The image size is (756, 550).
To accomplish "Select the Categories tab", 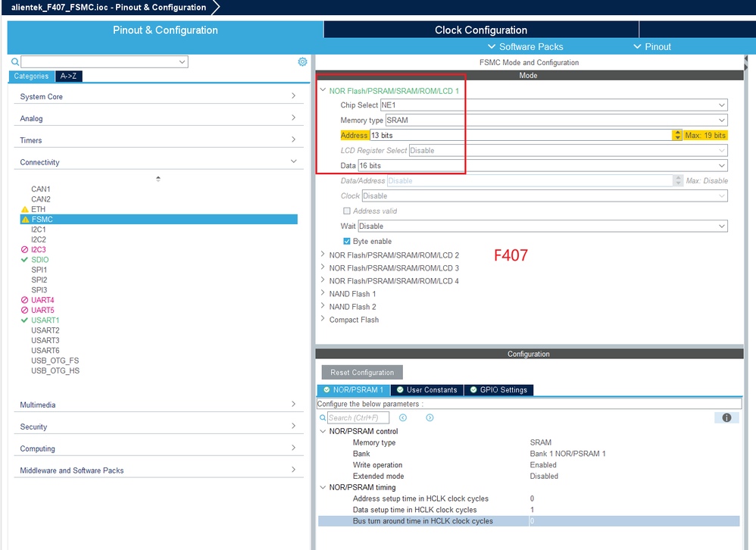I will pos(31,77).
